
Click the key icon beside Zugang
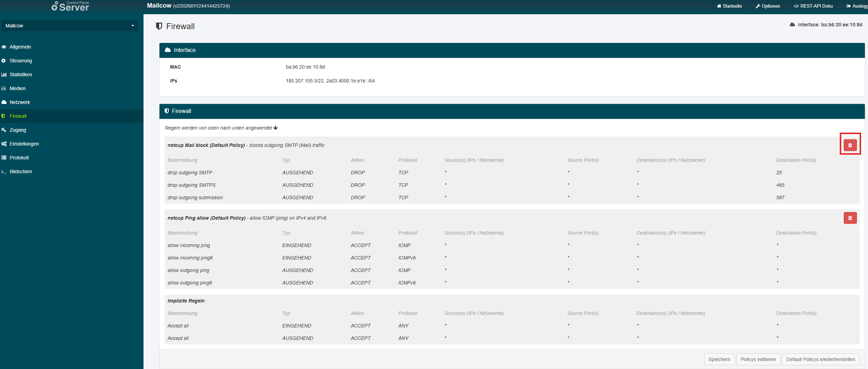tap(4, 130)
